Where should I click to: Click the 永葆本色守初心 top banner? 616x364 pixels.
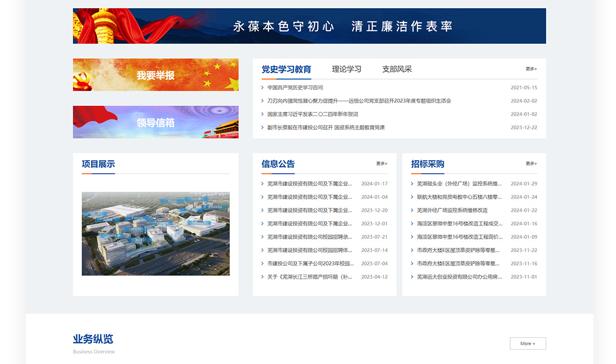[x=310, y=26]
